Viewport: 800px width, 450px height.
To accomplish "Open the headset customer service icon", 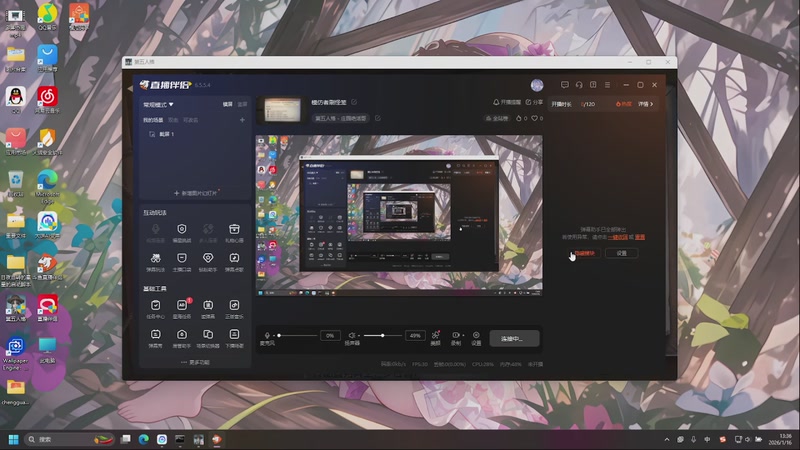I will click(x=579, y=85).
